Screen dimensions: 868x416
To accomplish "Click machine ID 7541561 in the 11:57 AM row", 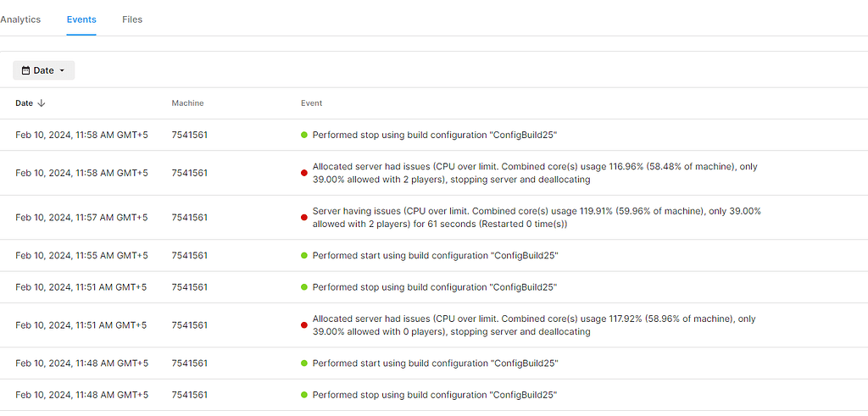I will 189,218.
